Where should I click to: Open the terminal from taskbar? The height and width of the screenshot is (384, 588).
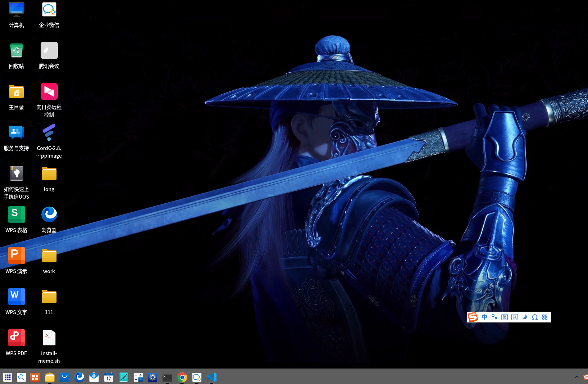(x=167, y=377)
